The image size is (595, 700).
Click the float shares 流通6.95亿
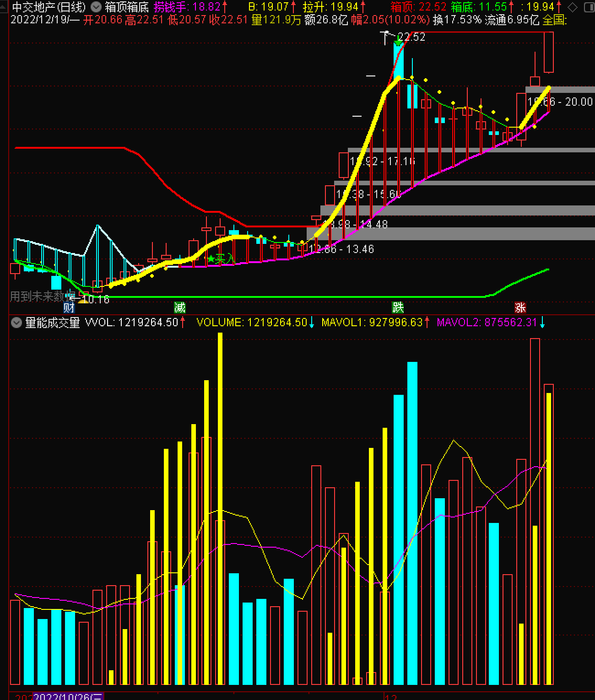[512, 20]
